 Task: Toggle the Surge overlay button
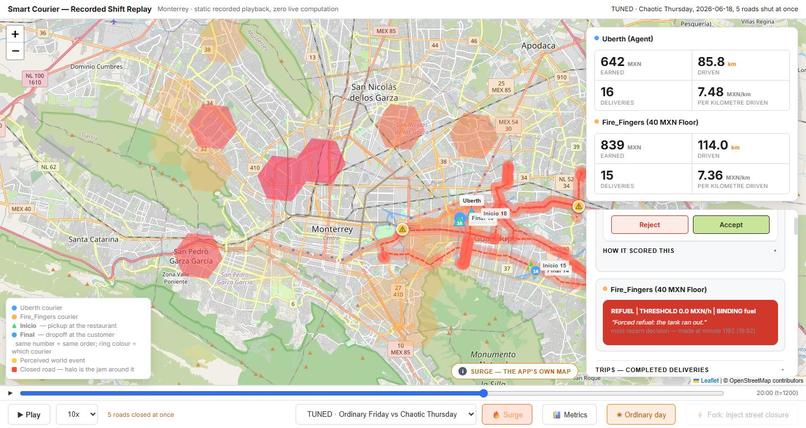point(507,414)
